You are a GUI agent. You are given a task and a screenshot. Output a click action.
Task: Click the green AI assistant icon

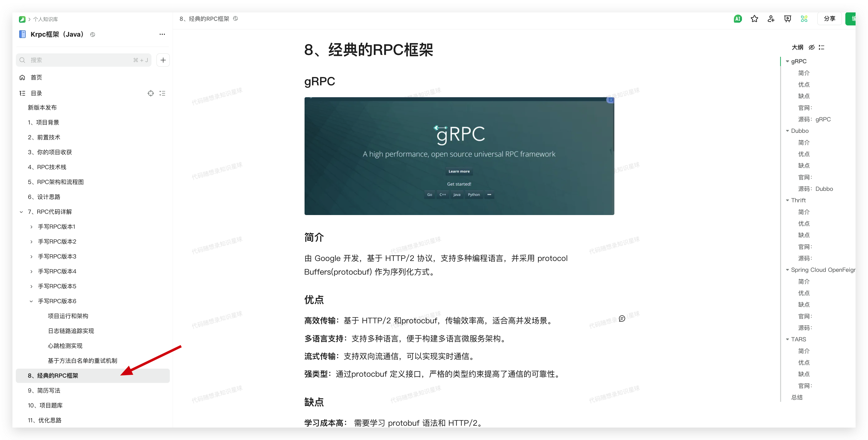coord(737,19)
